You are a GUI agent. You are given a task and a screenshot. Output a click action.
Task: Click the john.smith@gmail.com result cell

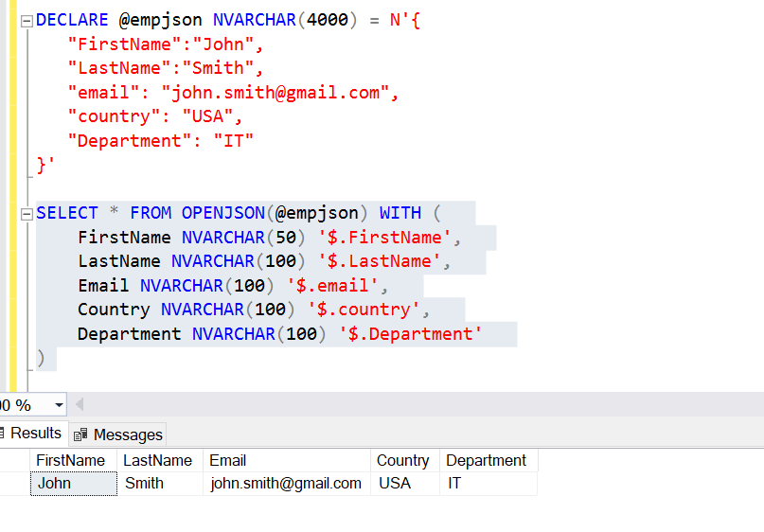tap(287, 484)
